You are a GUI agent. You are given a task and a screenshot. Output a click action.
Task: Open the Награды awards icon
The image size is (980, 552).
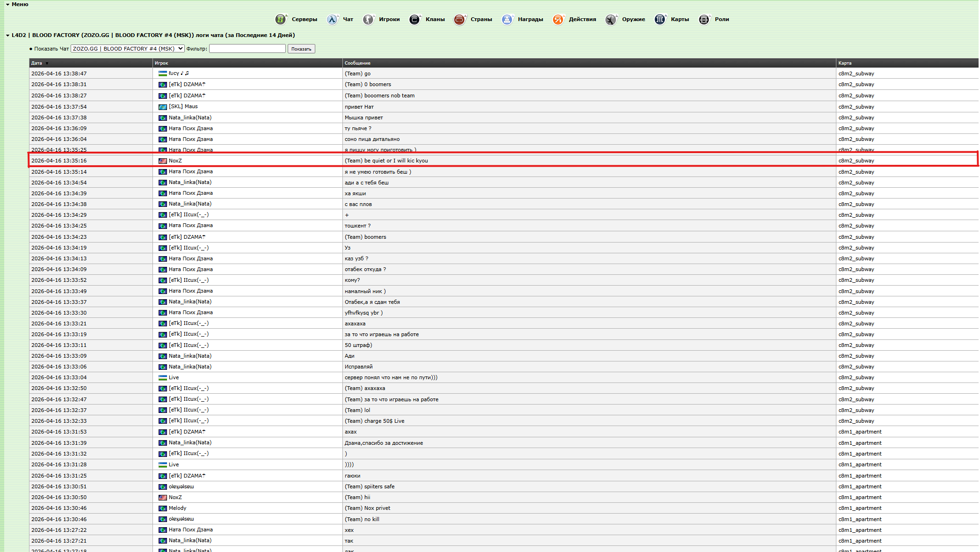point(507,19)
